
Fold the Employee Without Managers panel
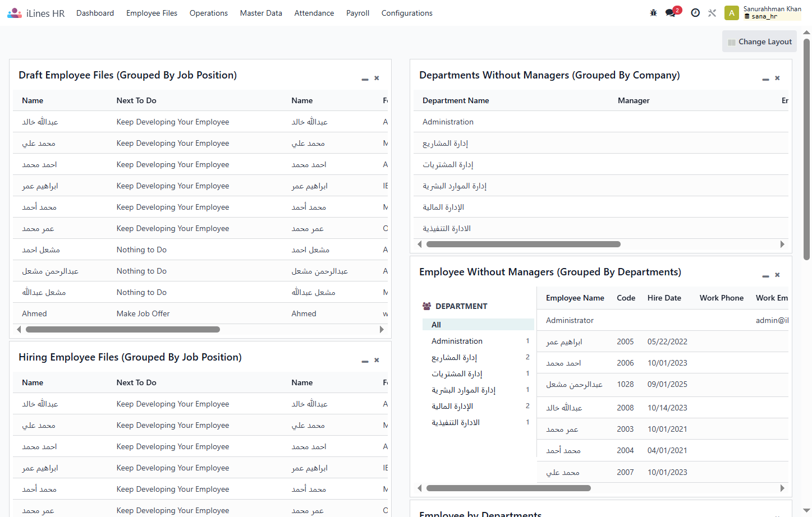(x=765, y=276)
